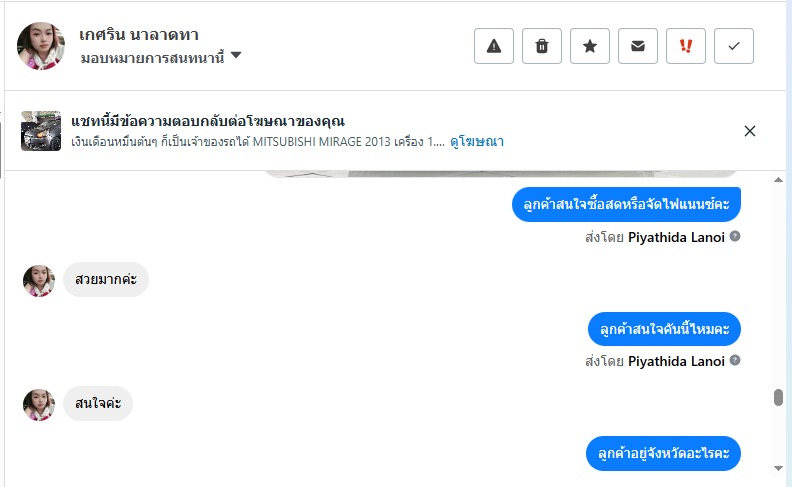Star this conversation to follow up
Image resolution: width=792 pixels, height=487 pixels.
tap(590, 46)
